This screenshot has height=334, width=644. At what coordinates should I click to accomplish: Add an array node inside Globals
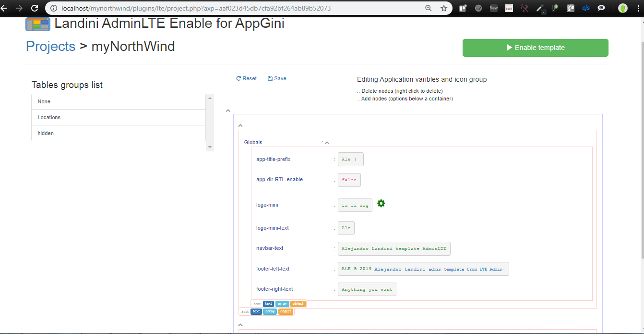pos(282,304)
